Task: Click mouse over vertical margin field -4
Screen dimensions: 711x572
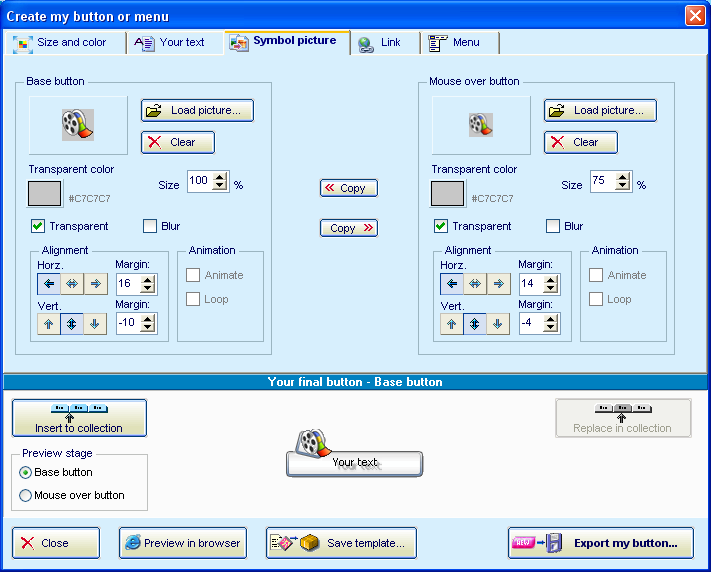Action: point(531,323)
